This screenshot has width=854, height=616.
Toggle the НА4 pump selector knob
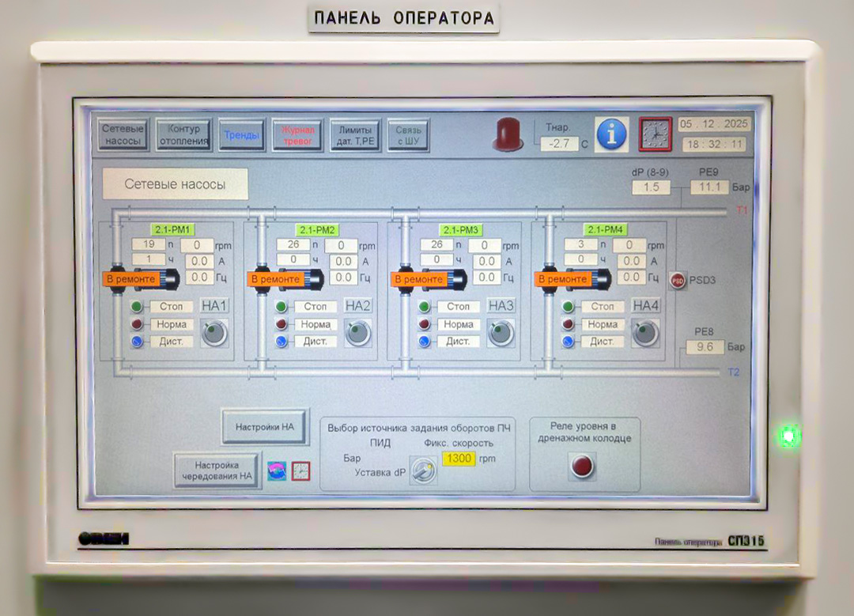coord(645,334)
